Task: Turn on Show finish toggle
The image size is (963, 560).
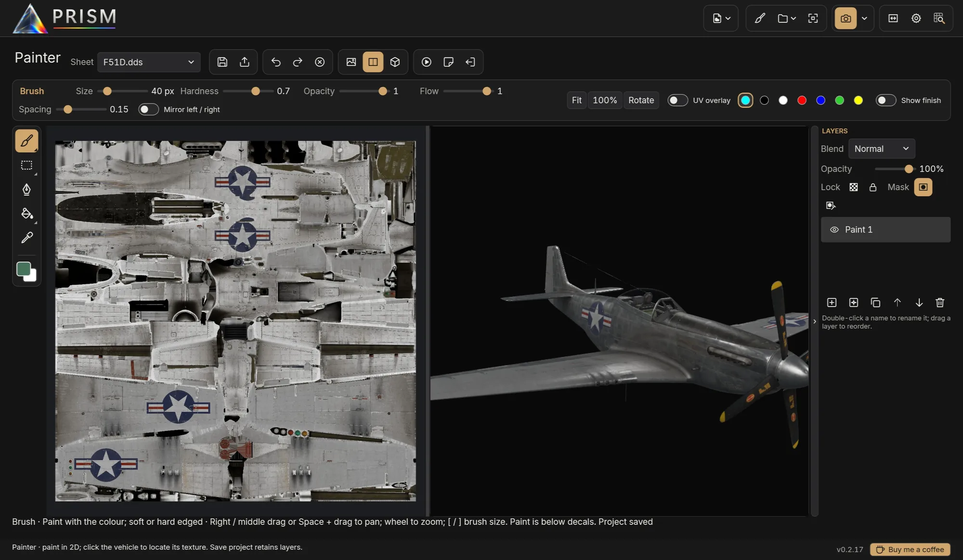Action: (885, 100)
